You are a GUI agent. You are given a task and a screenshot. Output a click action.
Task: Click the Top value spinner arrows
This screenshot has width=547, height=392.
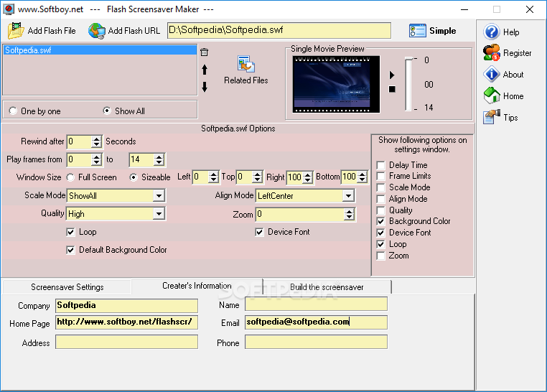click(x=258, y=177)
